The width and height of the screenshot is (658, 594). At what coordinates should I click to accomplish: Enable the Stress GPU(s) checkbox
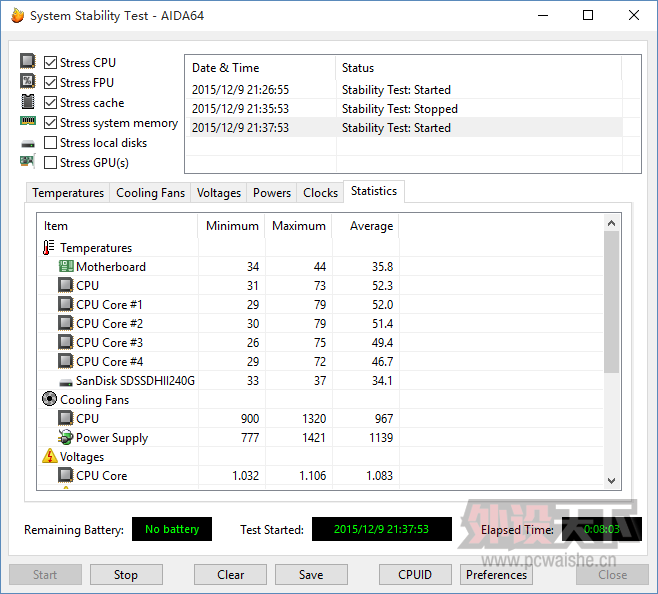coord(50,162)
